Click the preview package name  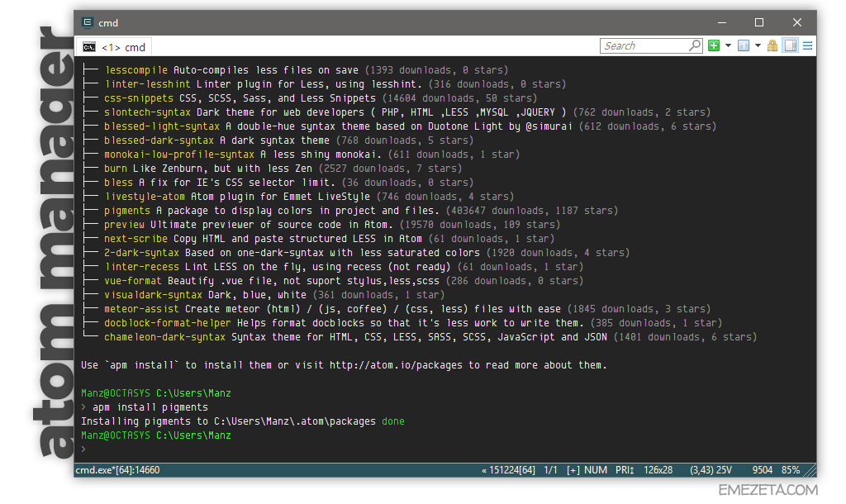[124, 225]
